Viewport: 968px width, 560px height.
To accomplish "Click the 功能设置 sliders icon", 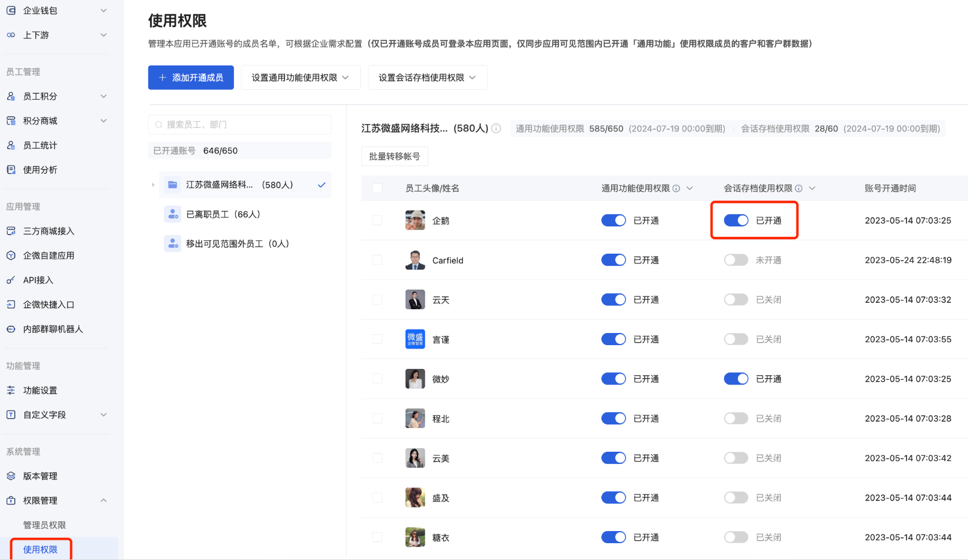I will 11,390.
